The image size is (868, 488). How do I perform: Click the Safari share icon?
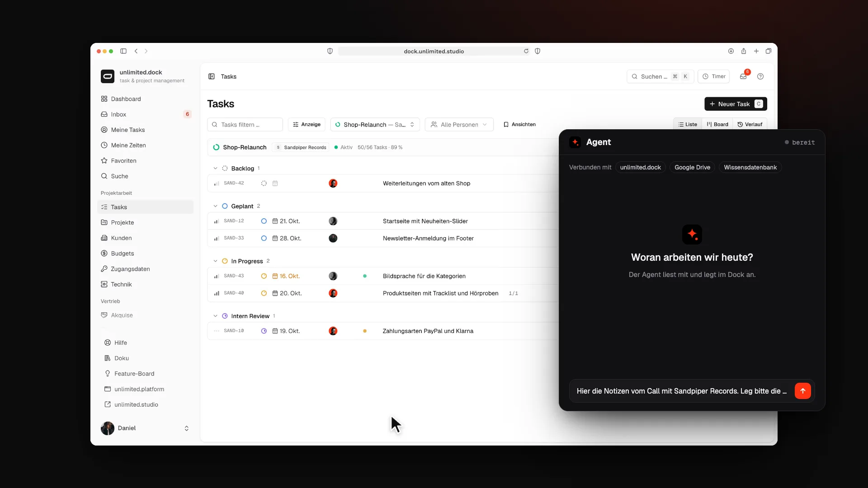(744, 51)
